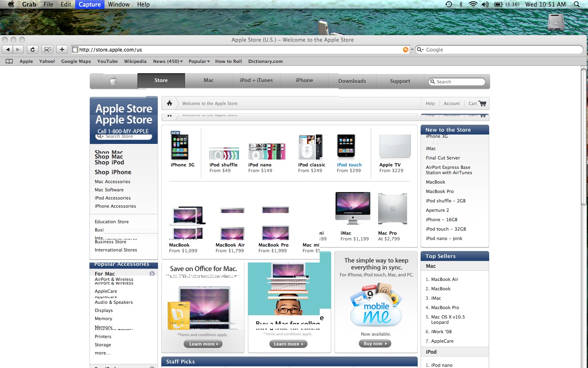The image size is (588, 368).
Task: Open the File menu
Action: [48, 4]
